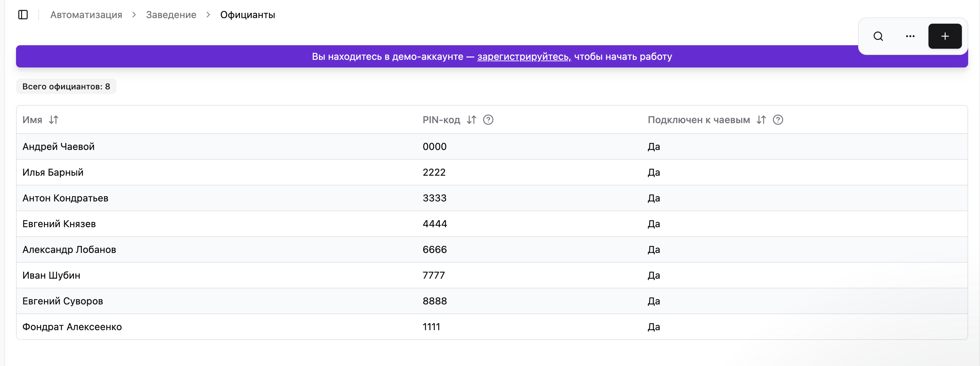Navigate to Заведение breadcrumb

click(x=171, y=15)
